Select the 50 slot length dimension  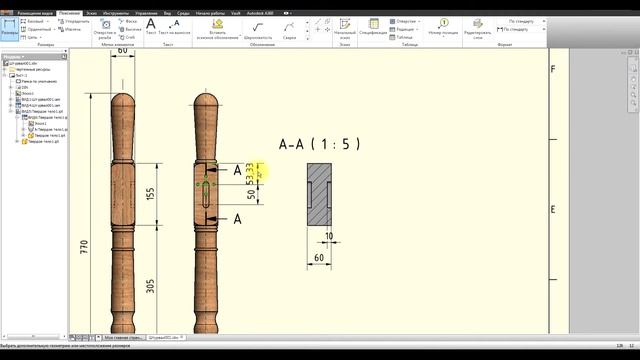click(x=251, y=194)
